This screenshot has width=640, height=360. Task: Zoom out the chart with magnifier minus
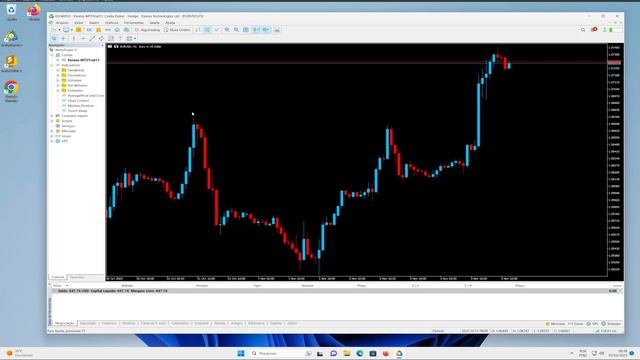pyautogui.click(x=236, y=30)
